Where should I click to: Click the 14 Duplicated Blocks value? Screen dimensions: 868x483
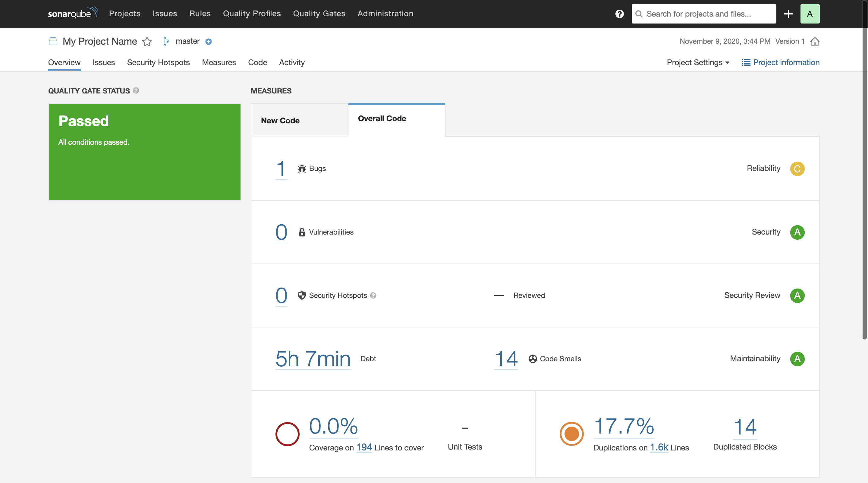pos(745,428)
